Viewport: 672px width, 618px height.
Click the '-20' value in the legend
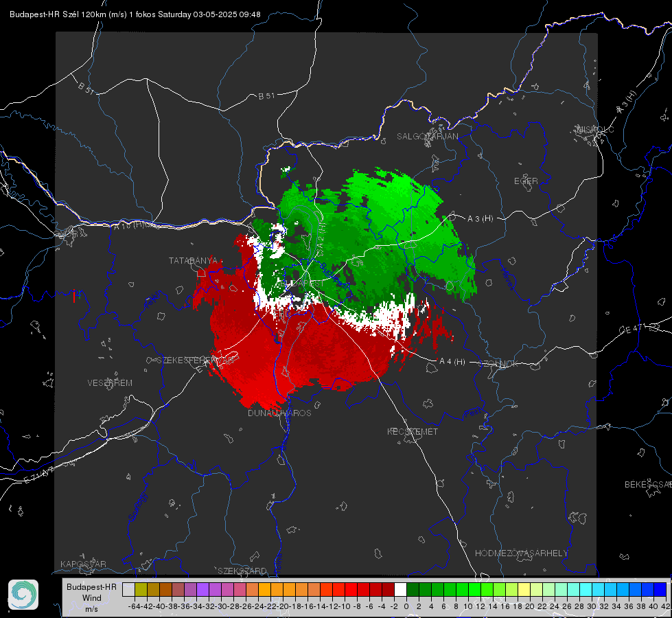283,606
